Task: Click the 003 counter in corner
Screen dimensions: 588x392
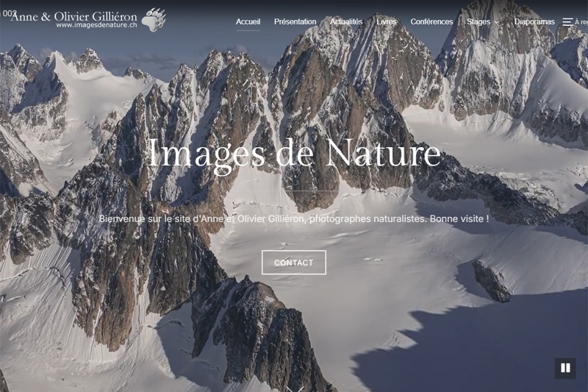Action: (x=9, y=13)
